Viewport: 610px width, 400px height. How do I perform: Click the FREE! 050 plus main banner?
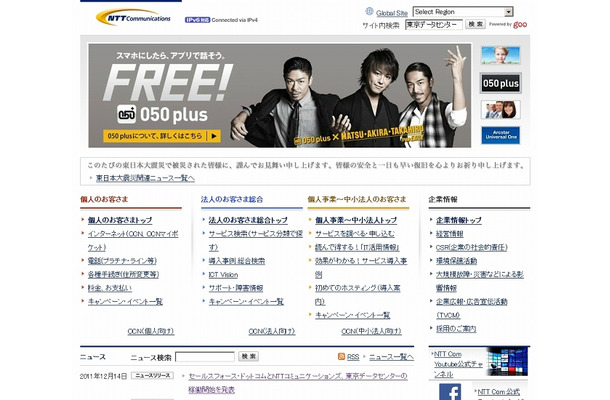point(279,95)
